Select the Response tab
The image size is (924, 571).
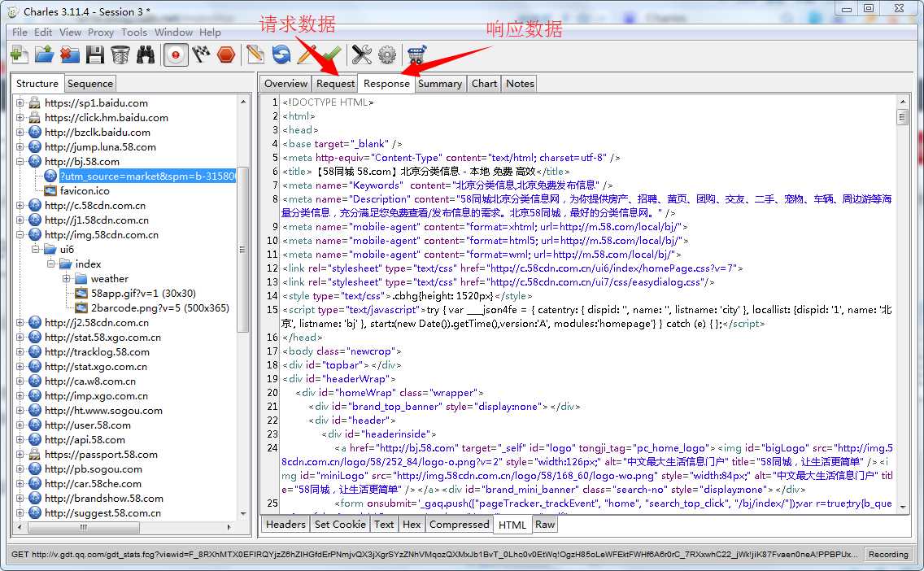pos(386,84)
